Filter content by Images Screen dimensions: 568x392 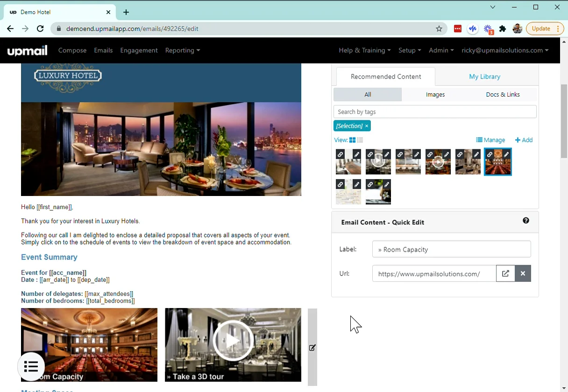(x=435, y=94)
